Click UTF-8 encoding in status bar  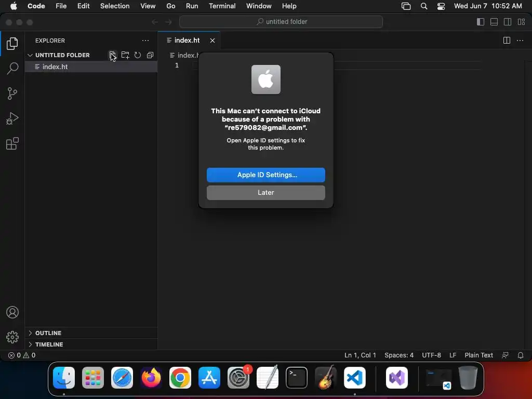point(431,355)
